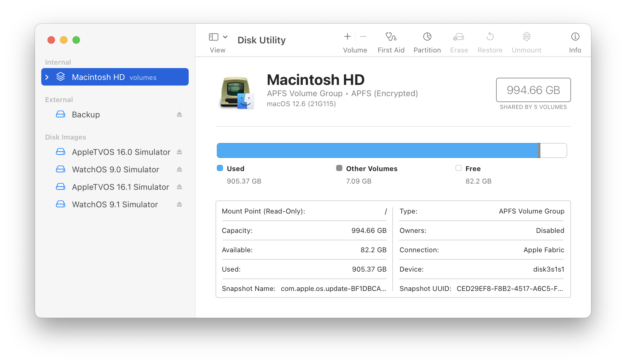626x364 pixels.
Task: Click the AppleTVOS 16.0 Simulator drive icon
Action: point(61,152)
